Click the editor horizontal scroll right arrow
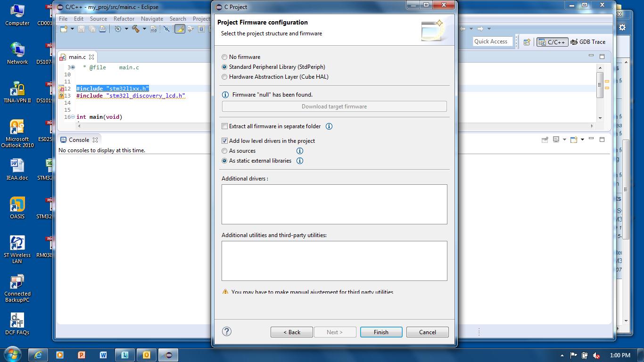 pos(592,126)
